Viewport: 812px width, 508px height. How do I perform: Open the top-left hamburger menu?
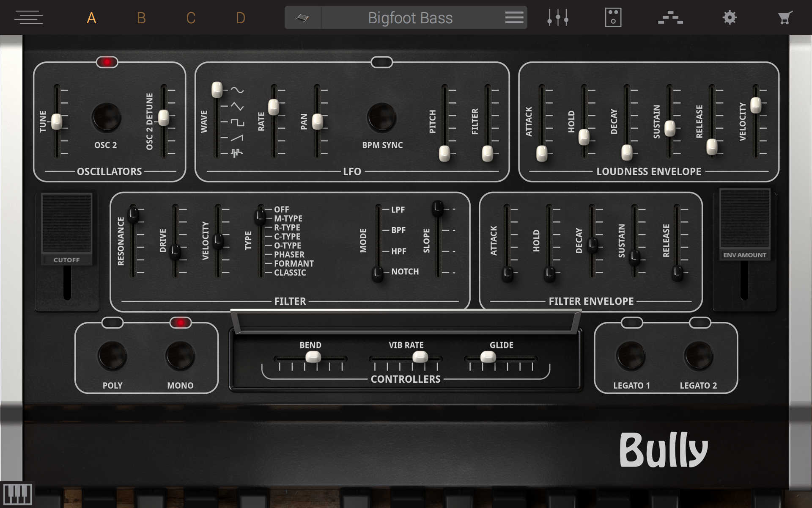(29, 18)
